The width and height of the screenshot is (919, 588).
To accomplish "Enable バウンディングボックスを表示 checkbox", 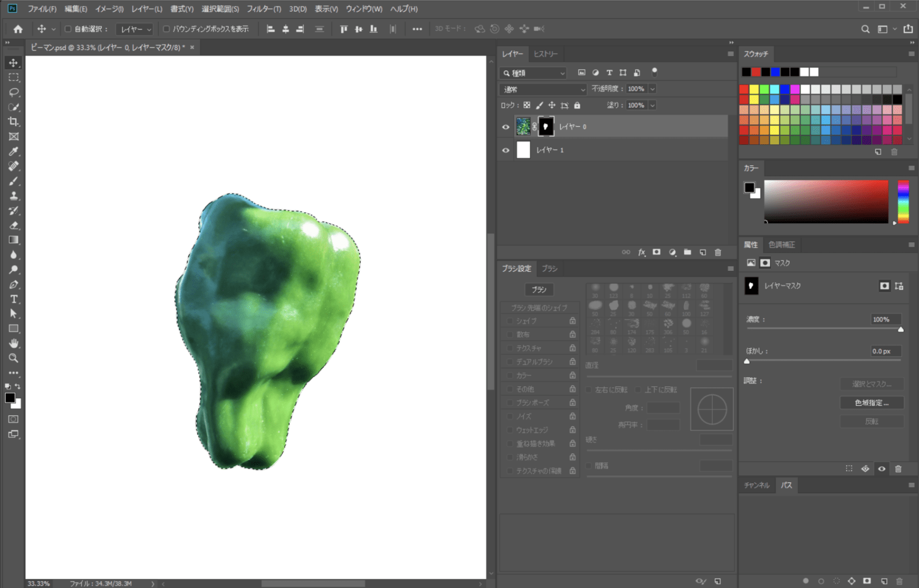I will click(166, 29).
